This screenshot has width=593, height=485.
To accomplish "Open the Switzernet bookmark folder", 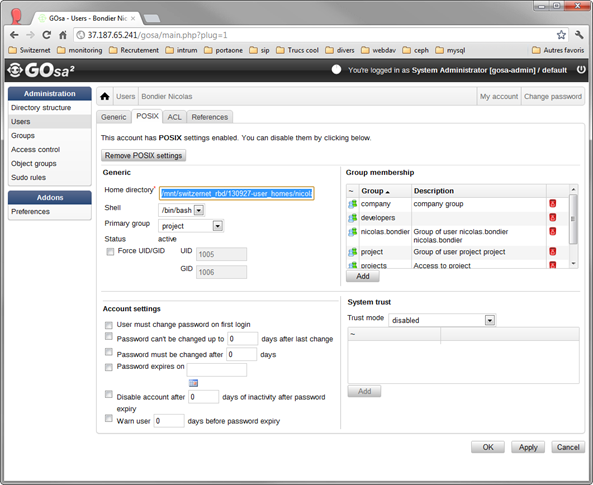I will tap(29, 50).
